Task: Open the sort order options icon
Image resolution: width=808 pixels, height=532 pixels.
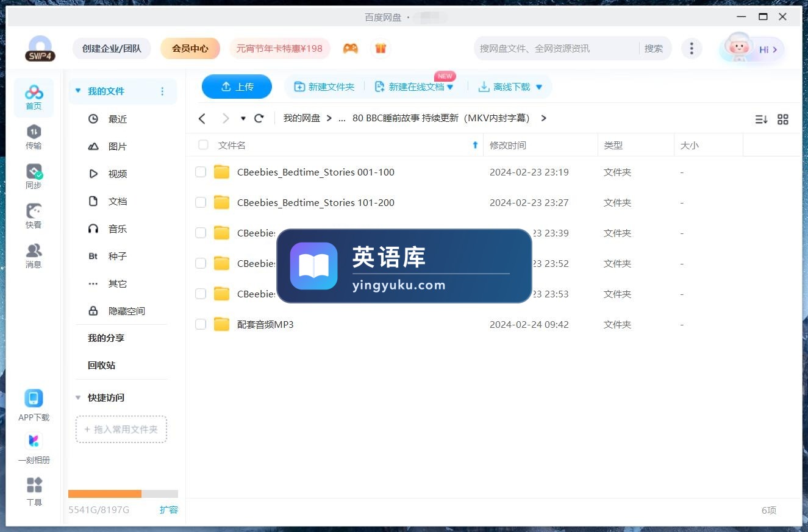Action: pos(761,119)
